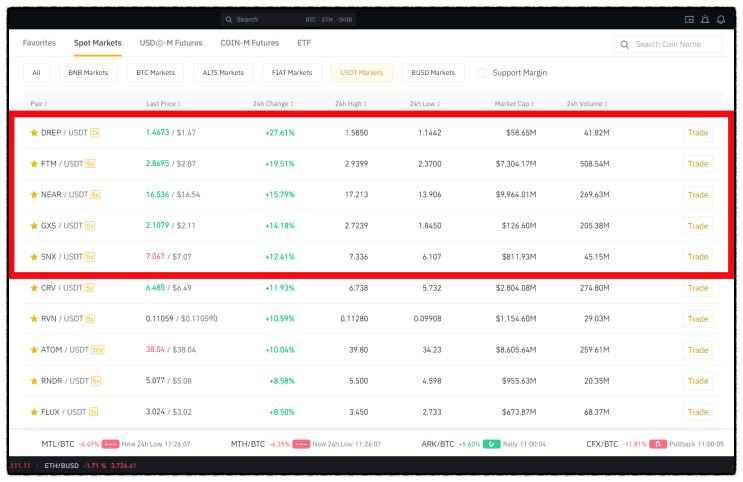Filter by FIAT Markets
The height and width of the screenshot is (482, 743).
pos(292,73)
